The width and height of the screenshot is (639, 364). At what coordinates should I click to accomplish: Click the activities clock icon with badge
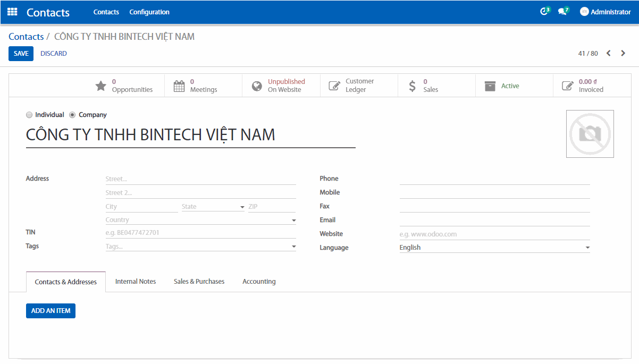coord(544,11)
